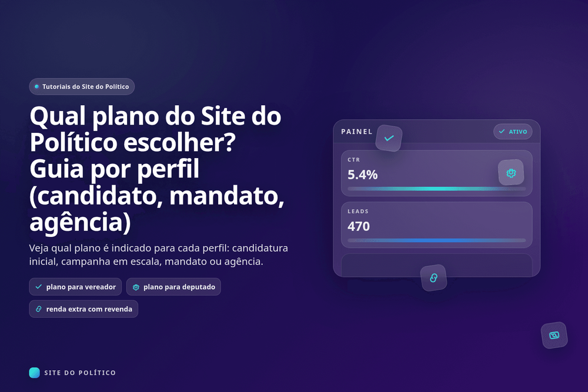Click the Site do Político logo square
This screenshot has height=392, width=588.
tap(34, 373)
